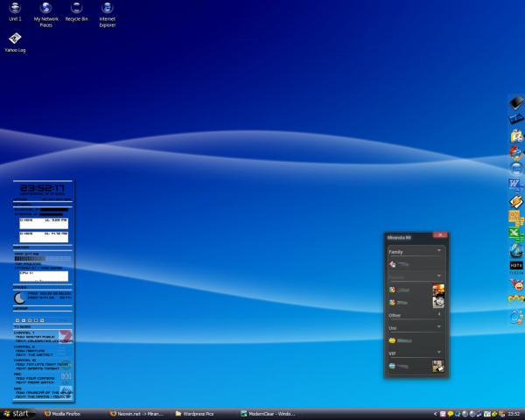525x420 pixels.
Task: Open Yahoo Messenger smiley icon in dock
Action: pos(516,284)
